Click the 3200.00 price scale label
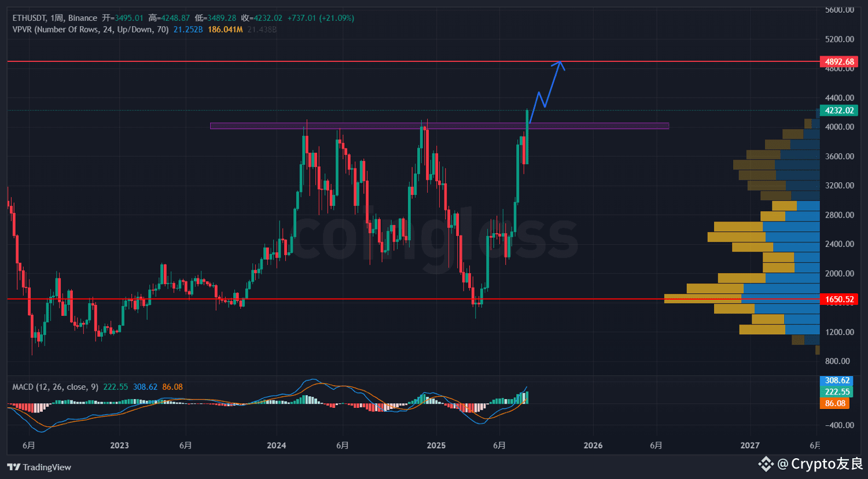The image size is (868, 479). (x=840, y=186)
